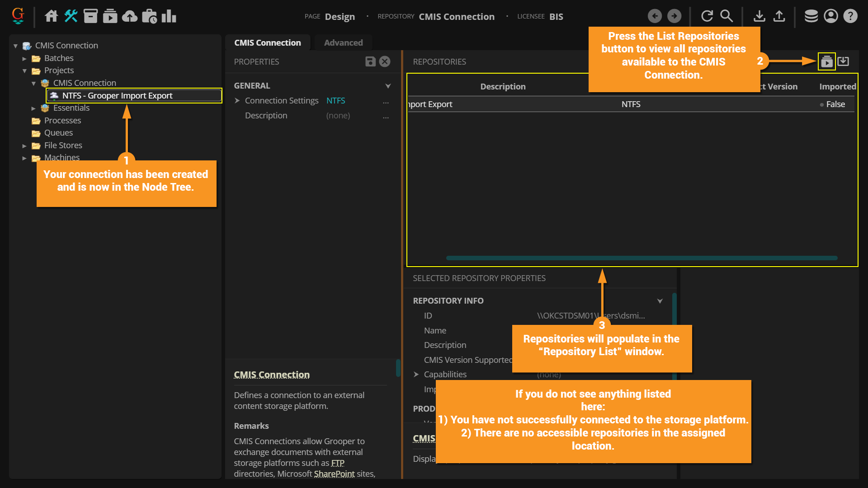
Task: Expand Connection Settings property
Action: (x=237, y=100)
